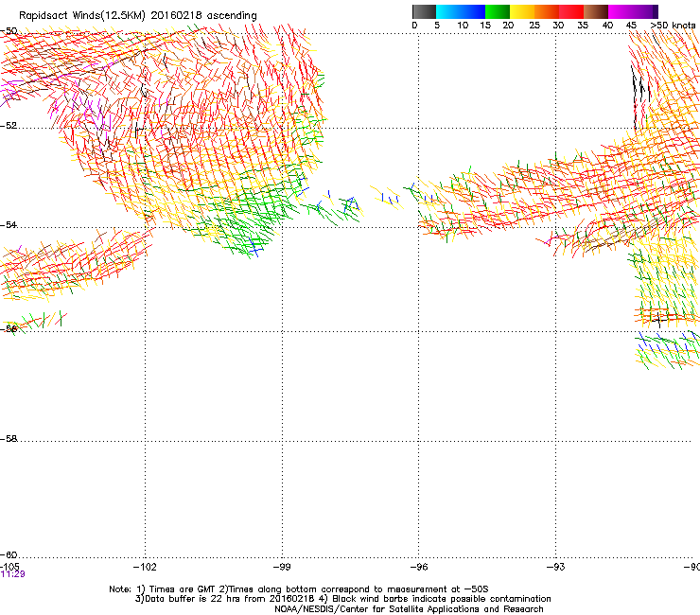Click the 'Data buffer is 22 hrs' note
Image resolution: width=700 pixels, height=615 pixels.
342,599
